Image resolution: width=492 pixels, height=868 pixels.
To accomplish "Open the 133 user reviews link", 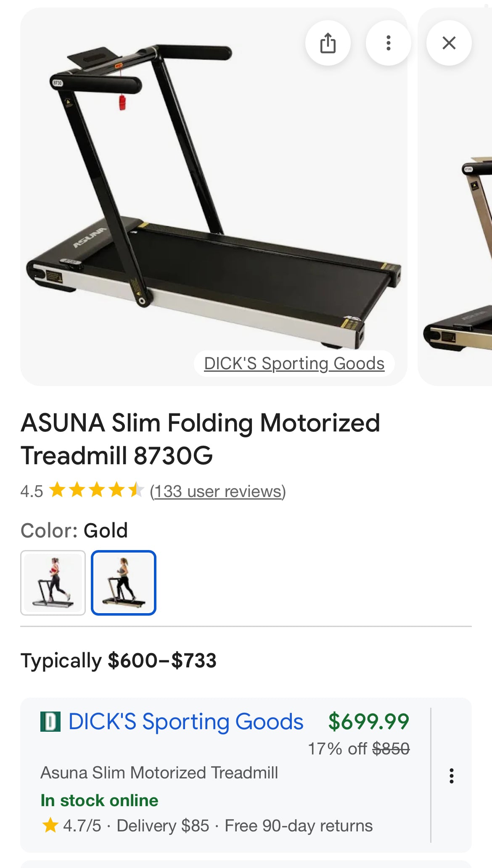I will pyautogui.click(x=218, y=491).
